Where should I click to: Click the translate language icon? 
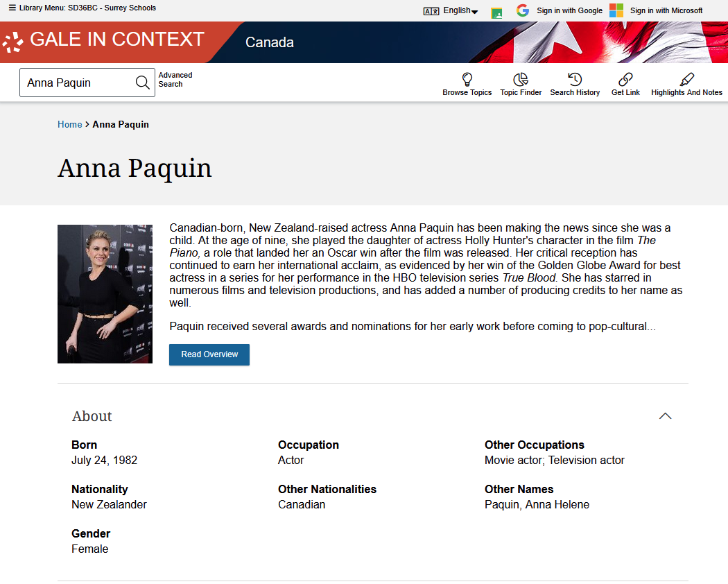coord(431,11)
